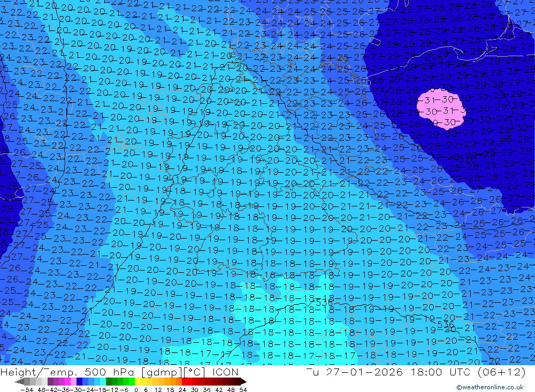Pick the dark blue legend swatch
The width and height of the screenshot is (535, 392).
point(79,381)
